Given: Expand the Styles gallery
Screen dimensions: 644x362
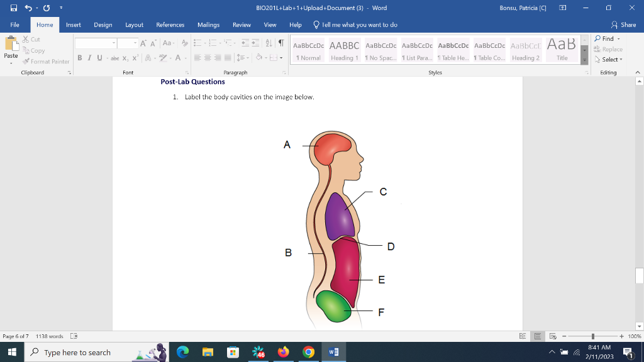Looking at the screenshot, I should click(584, 61).
